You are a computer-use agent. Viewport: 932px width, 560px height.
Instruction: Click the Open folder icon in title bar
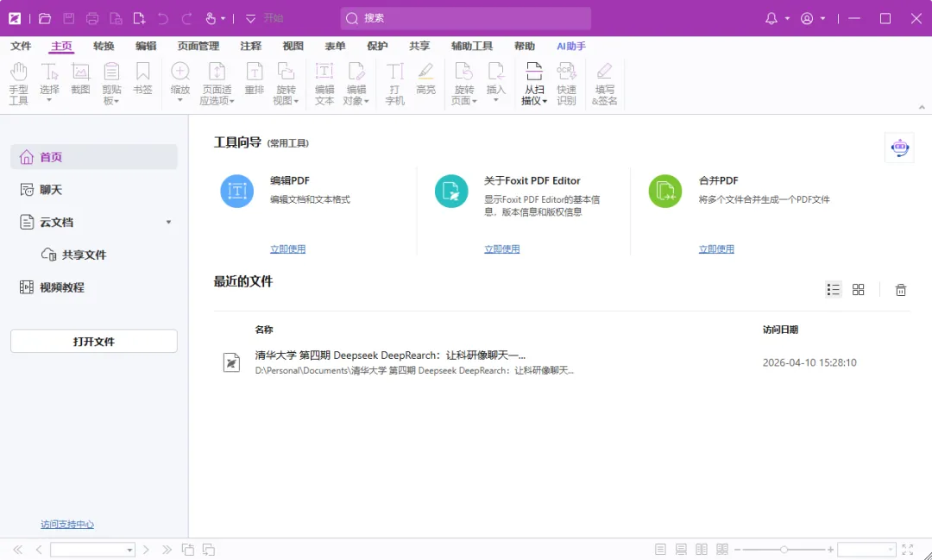coord(45,18)
